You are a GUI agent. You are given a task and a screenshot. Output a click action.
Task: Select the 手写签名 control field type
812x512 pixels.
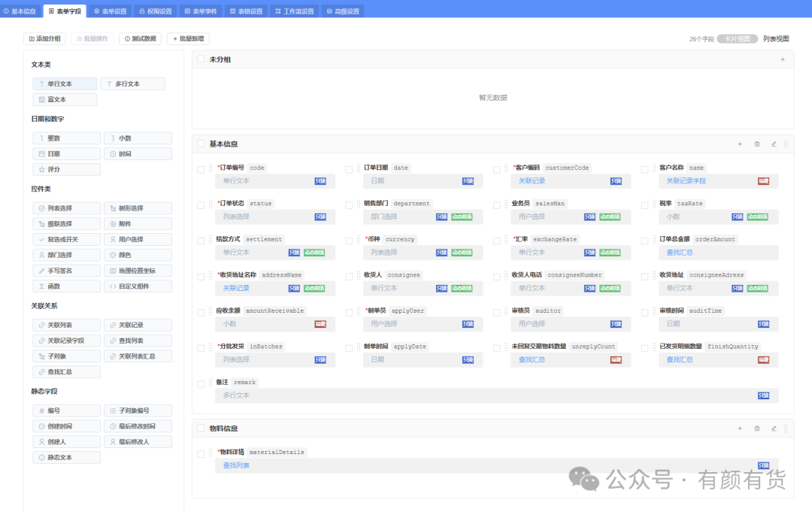(66, 270)
